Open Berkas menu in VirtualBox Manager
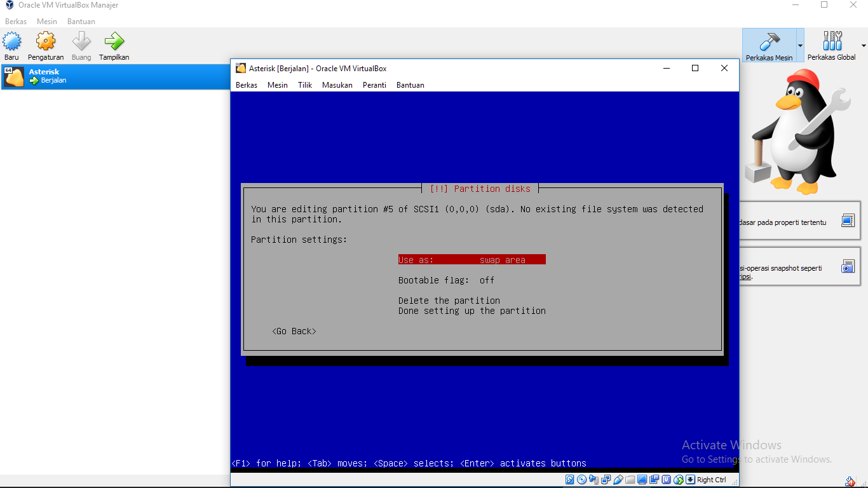Screen dimensions: 868x488 tap(16, 22)
